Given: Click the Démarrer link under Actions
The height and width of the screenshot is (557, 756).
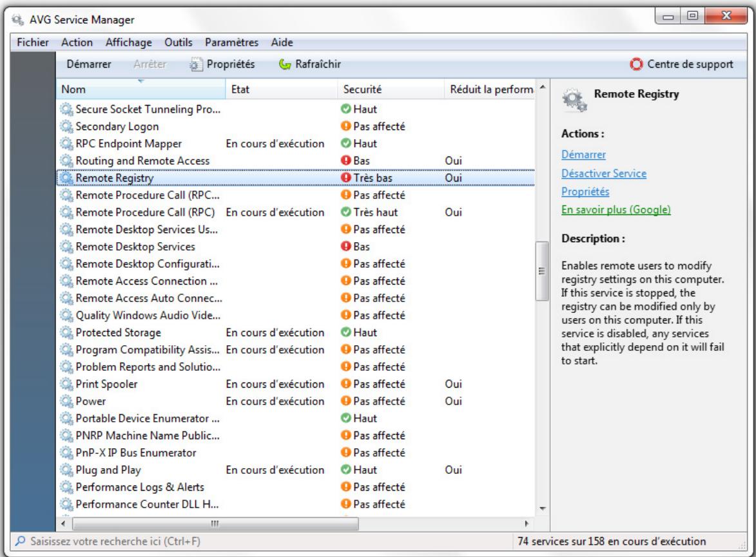Looking at the screenshot, I should pyautogui.click(x=583, y=155).
